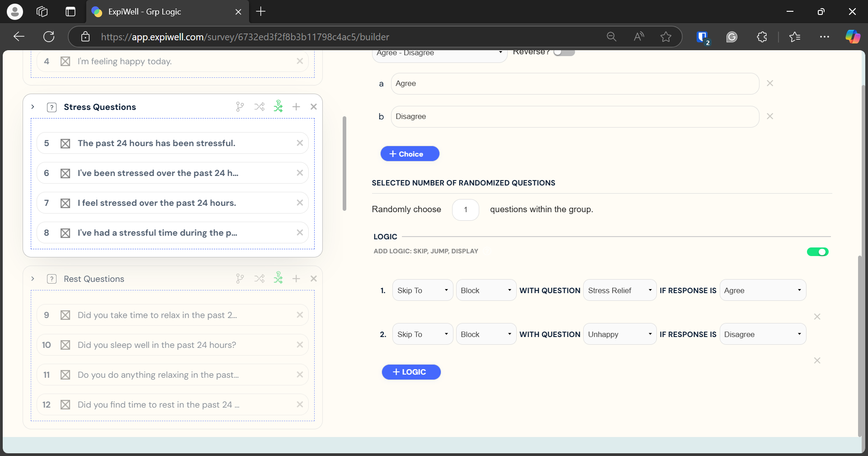The image size is (868, 456).
Task: Delete choice b Disagree
Action: pos(770,116)
